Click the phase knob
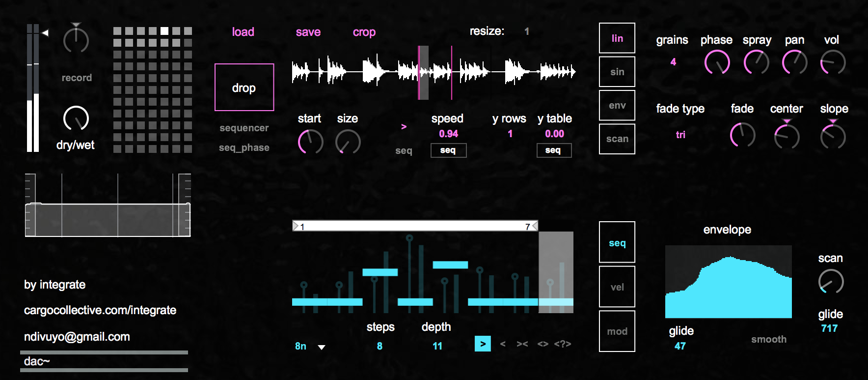The image size is (868, 380). point(717,63)
